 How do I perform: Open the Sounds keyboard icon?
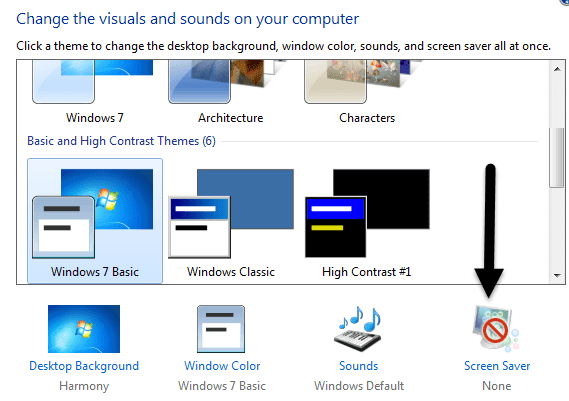click(x=357, y=329)
